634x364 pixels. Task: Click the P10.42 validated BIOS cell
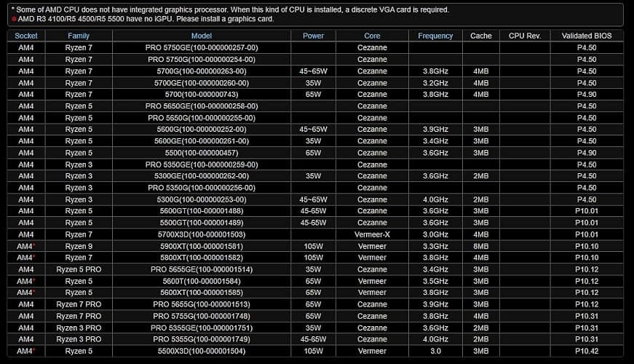(586, 351)
